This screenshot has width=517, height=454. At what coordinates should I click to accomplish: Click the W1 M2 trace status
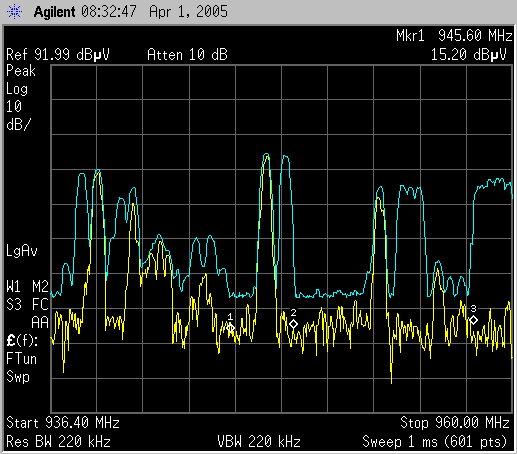pos(27,287)
